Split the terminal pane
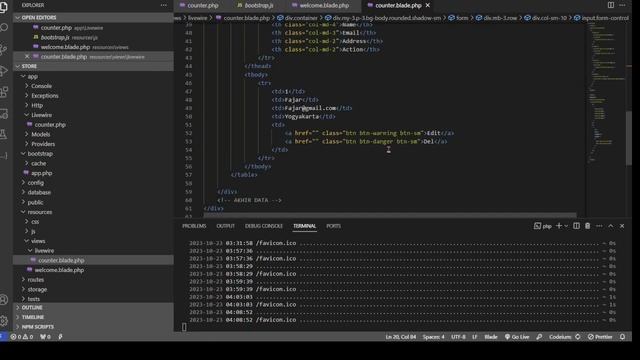The image size is (640, 360). pos(576,226)
